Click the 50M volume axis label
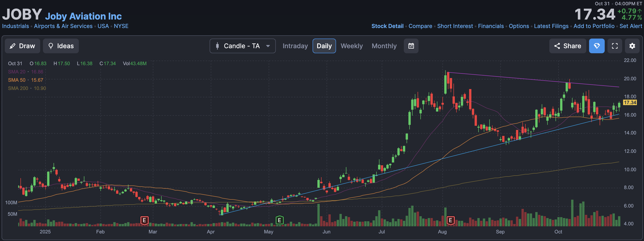644x241 pixels. click(x=12, y=214)
